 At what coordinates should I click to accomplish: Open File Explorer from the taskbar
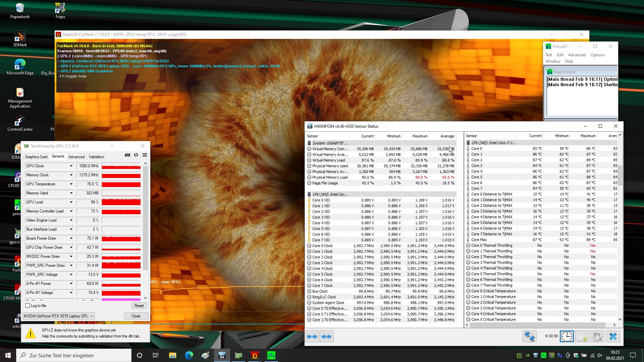(172, 355)
